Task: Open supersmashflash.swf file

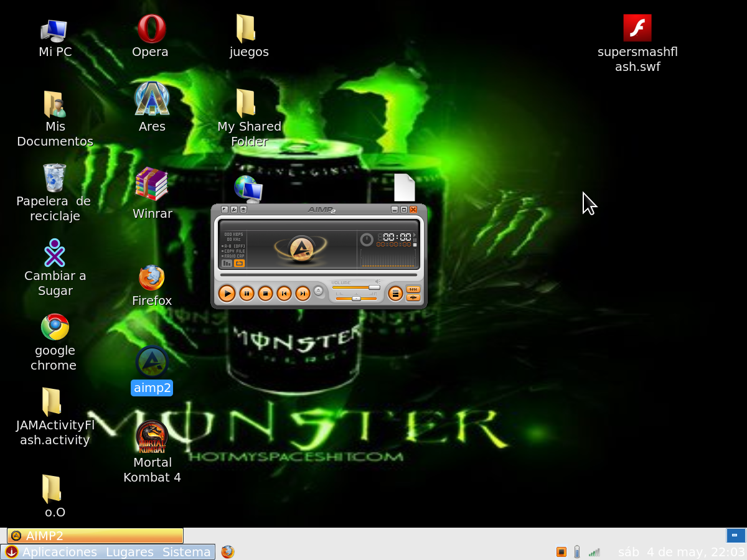Action: click(637, 44)
